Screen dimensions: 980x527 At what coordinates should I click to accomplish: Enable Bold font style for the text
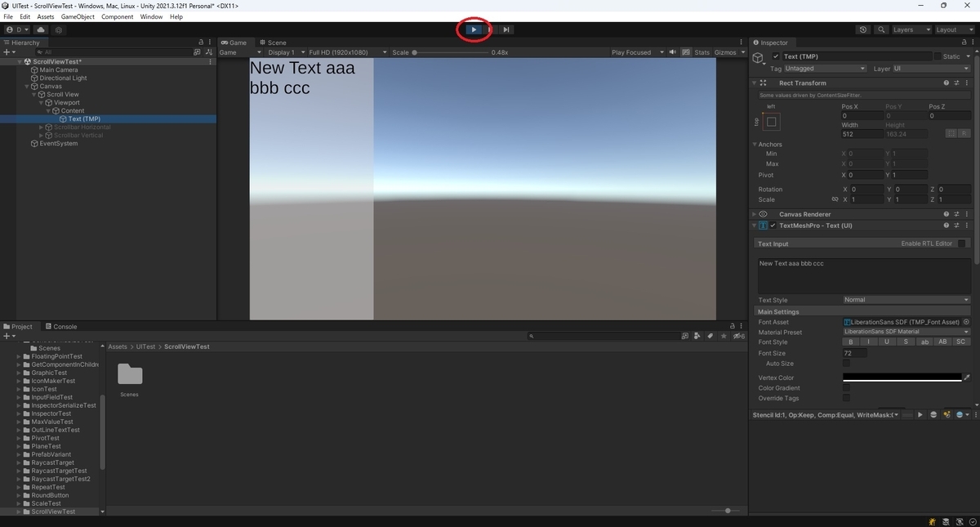pyautogui.click(x=851, y=342)
